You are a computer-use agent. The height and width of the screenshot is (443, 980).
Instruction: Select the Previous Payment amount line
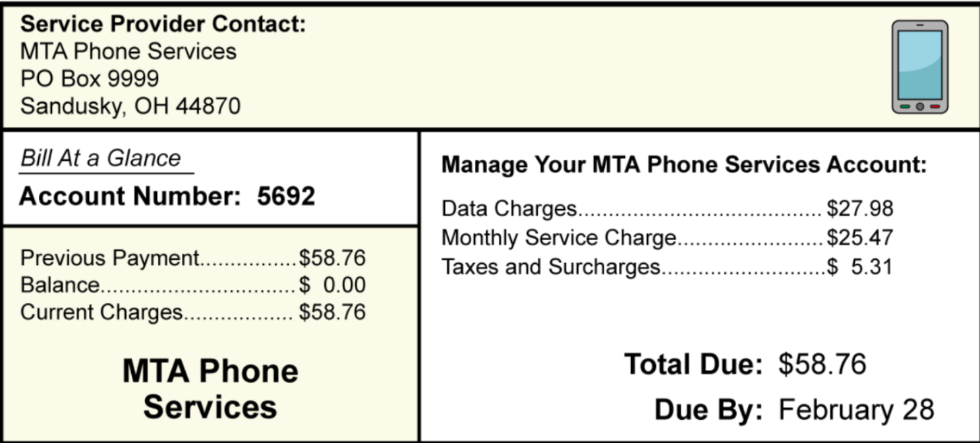point(192,258)
